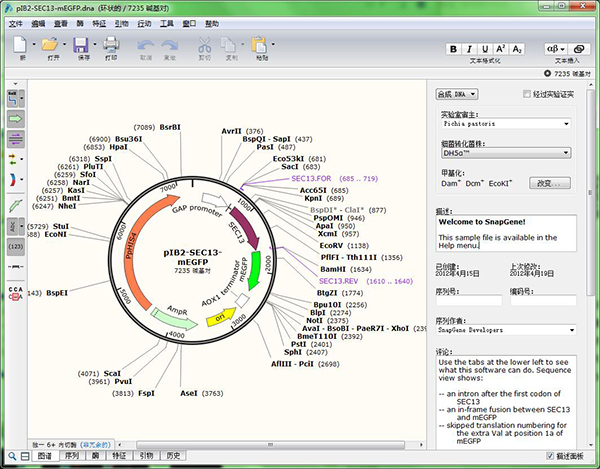Viewport: 600px width, 469px height.
Task: Click the Welcome to SnapGene description box
Action: click(506, 233)
